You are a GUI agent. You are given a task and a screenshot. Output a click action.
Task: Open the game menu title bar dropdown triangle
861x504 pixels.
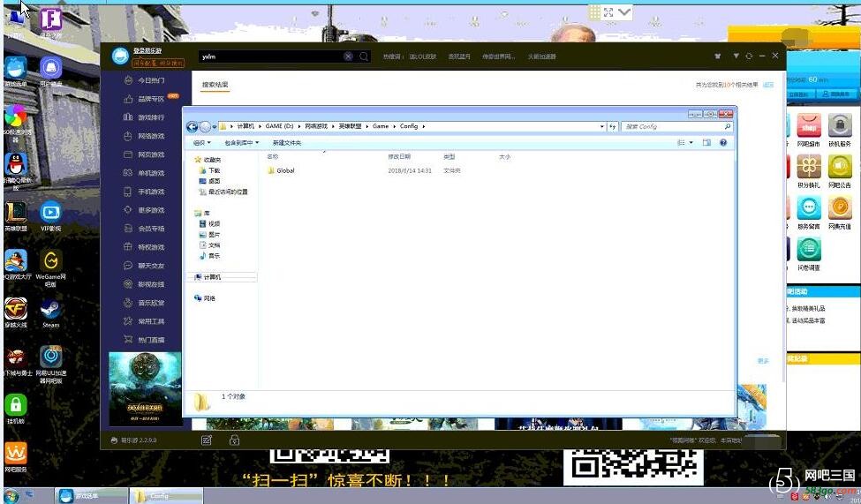[736, 56]
